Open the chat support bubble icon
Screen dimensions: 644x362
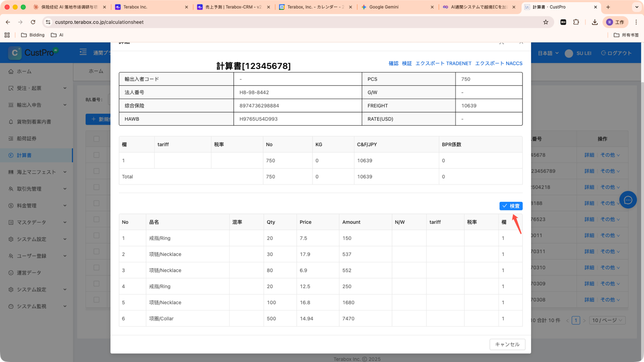pos(628,200)
